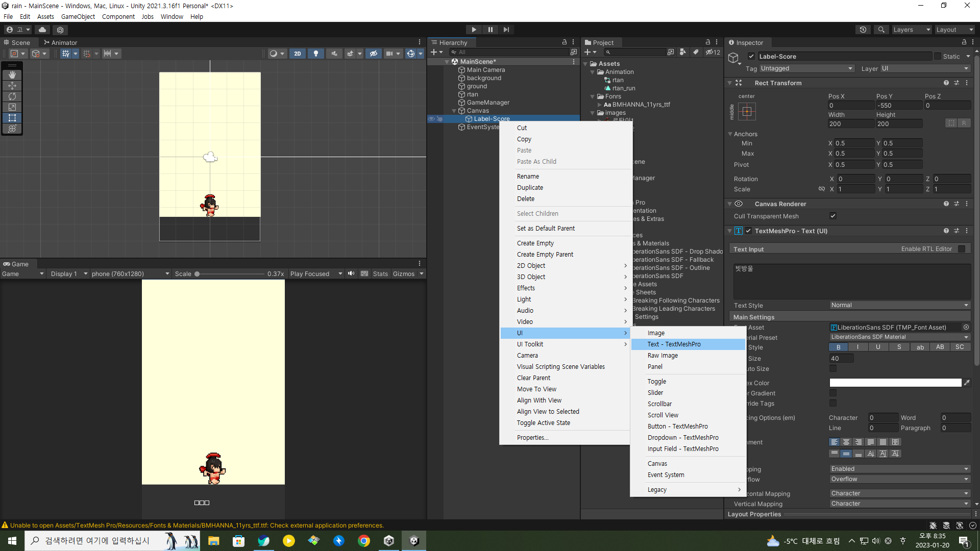Collapse the Anchors foldout
This screenshot has height=551, width=980.
pos(730,134)
